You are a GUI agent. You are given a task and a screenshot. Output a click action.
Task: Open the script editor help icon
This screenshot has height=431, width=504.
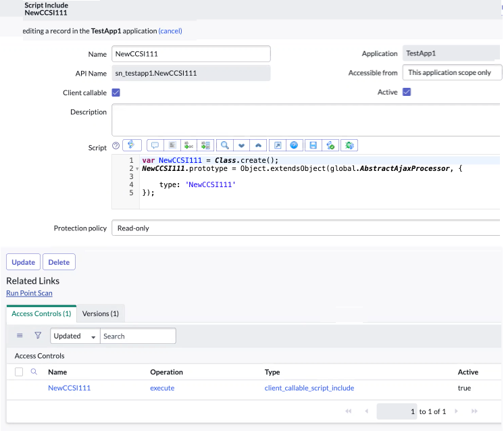click(x=294, y=145)
